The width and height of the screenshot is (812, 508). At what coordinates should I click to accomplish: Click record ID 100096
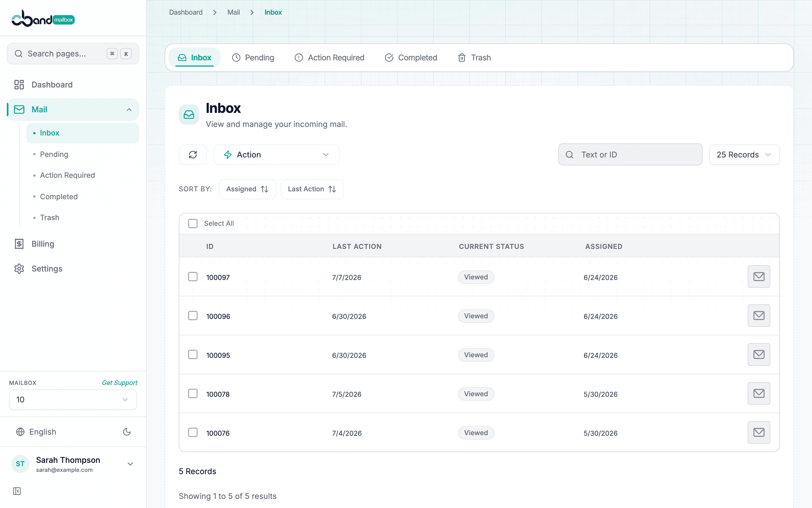218,316
